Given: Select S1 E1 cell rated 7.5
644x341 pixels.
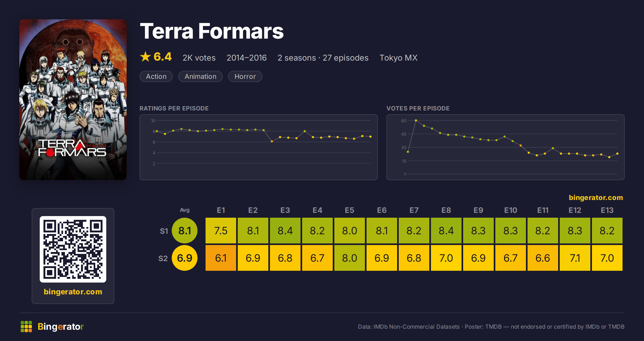Looking at the screenshot, I should (x=221, y=231).
